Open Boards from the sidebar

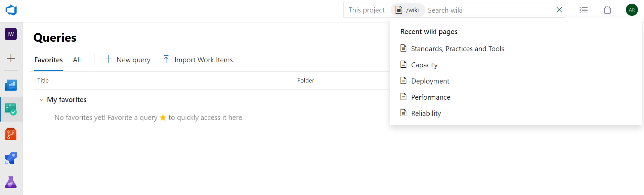11,109
